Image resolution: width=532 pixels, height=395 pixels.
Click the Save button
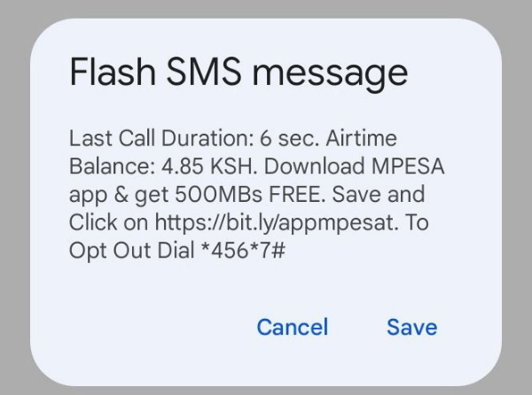tap(411, 327)
